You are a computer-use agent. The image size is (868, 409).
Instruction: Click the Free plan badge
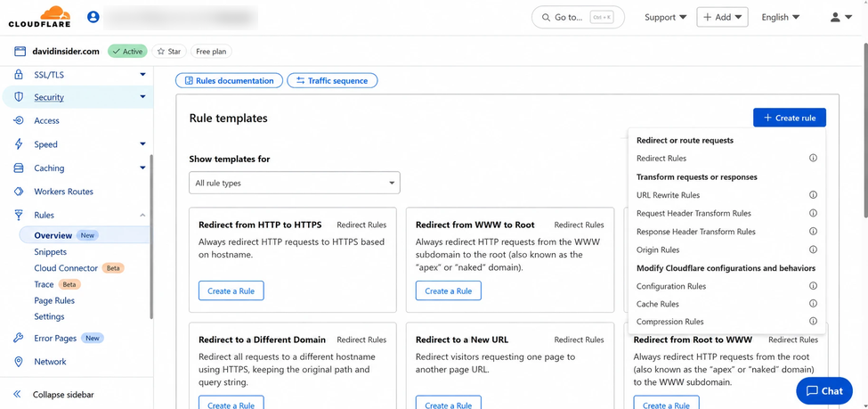[x=212, y=51]
